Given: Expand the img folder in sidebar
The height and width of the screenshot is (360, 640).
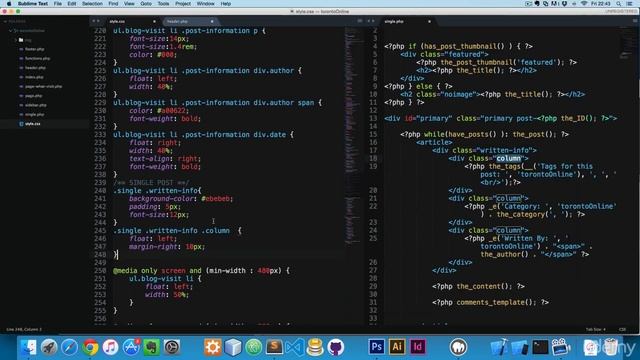Looking at the screenshot, I should [16, 40].
